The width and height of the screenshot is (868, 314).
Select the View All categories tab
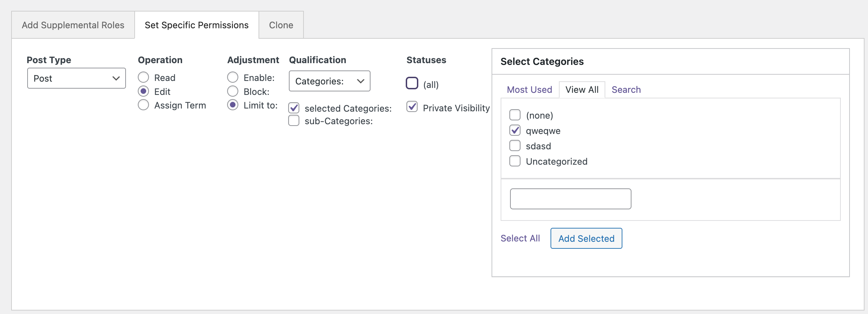coord(581,90)
